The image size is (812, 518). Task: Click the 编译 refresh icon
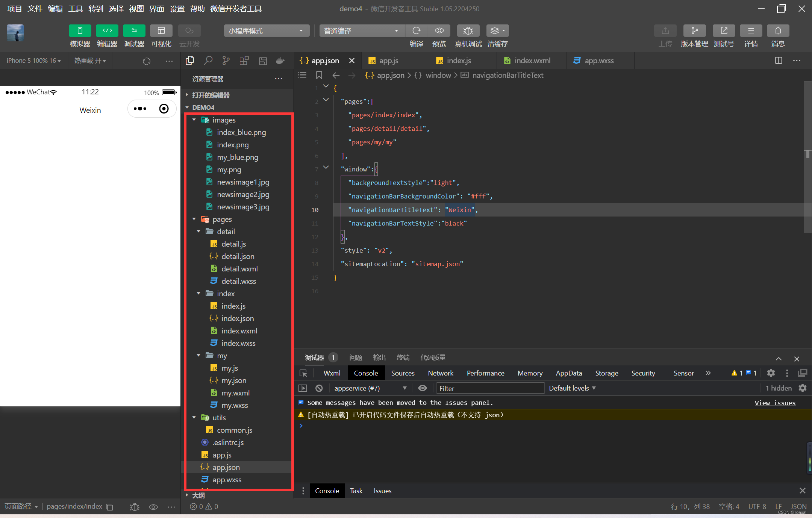coord(416,31)
